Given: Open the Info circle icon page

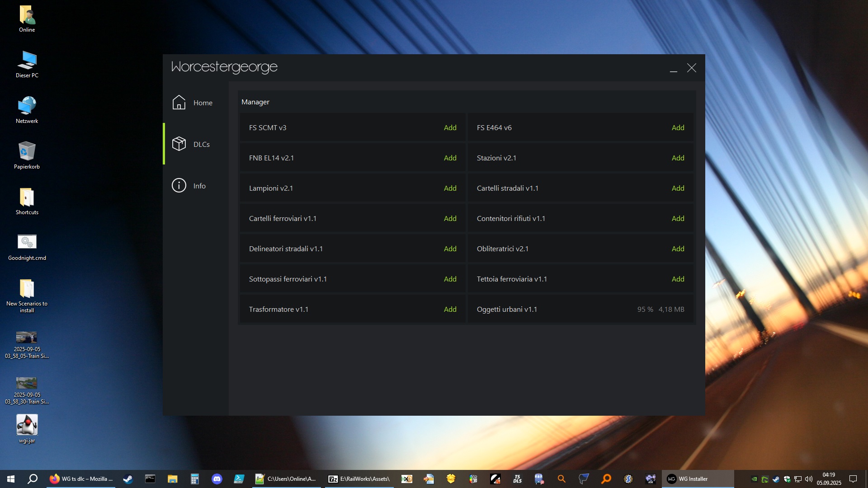Looking at the screenshot, I should pos(179,186).
